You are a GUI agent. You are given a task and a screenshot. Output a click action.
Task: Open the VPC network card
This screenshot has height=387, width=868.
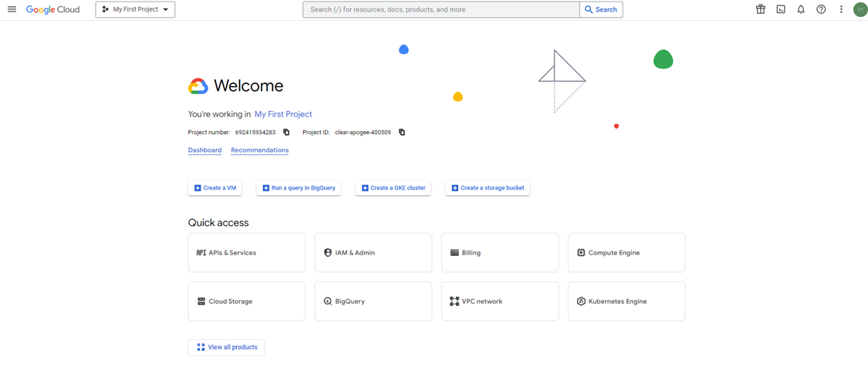click(500, 301)
